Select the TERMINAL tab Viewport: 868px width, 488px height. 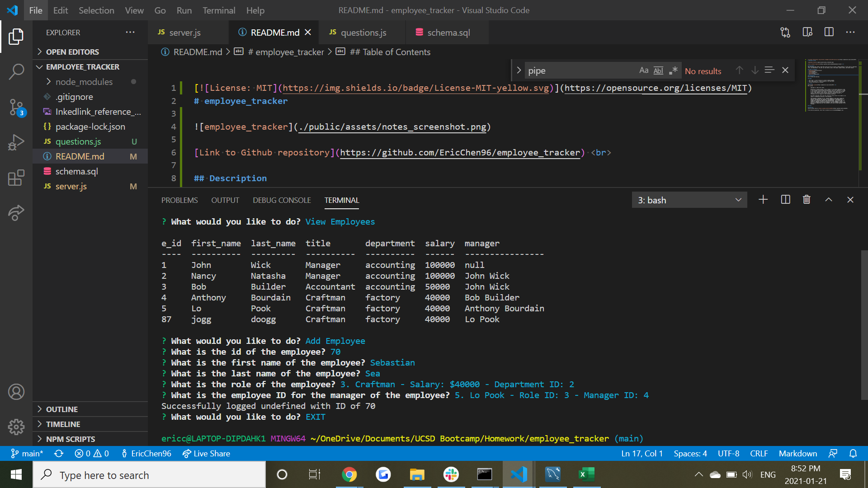click(x=342, y=200)
